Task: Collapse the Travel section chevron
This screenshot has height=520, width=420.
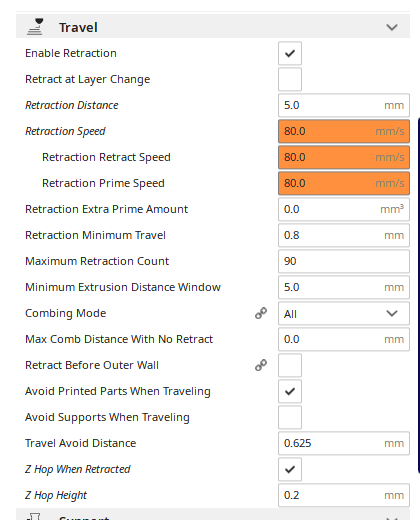Action: [392, 27]
